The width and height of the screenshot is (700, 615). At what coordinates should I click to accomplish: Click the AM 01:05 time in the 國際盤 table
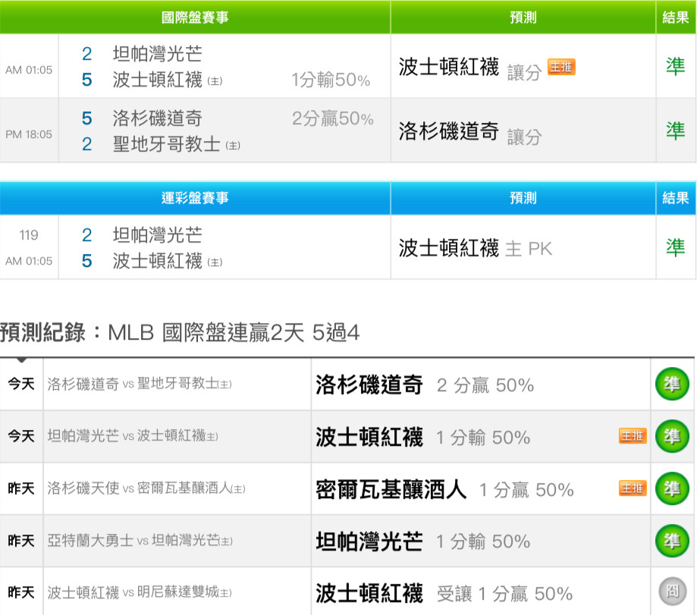[x=29, y=70]
